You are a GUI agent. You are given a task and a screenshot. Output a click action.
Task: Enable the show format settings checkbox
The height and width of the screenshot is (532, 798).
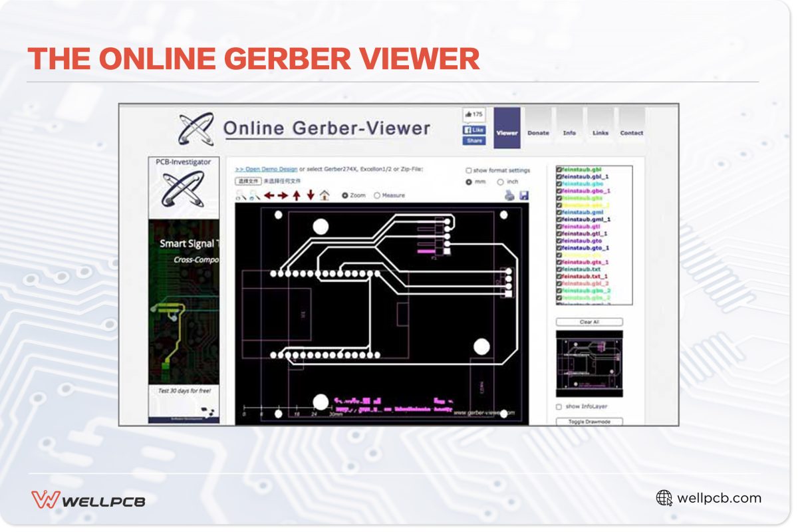pyautogui.click(x=469, y=170)
